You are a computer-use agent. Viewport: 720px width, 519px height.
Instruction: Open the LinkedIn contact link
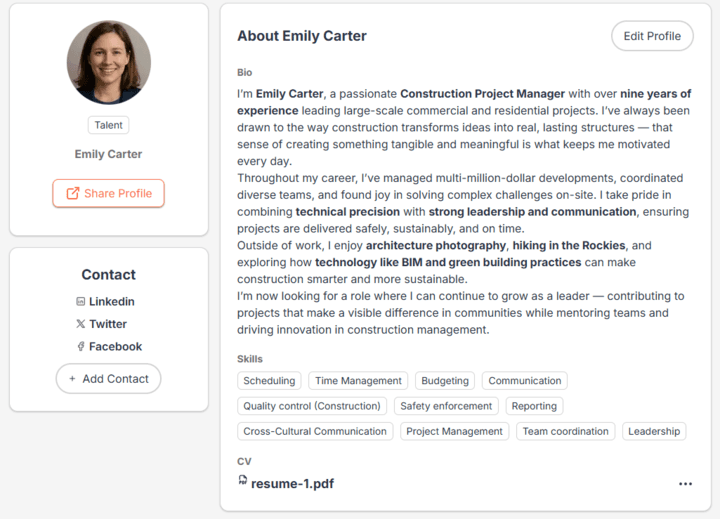coord(111,302)
